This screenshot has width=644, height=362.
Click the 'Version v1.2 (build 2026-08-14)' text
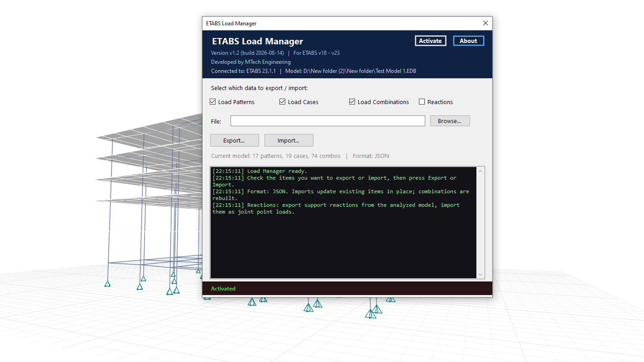click(x=247, y=53)
